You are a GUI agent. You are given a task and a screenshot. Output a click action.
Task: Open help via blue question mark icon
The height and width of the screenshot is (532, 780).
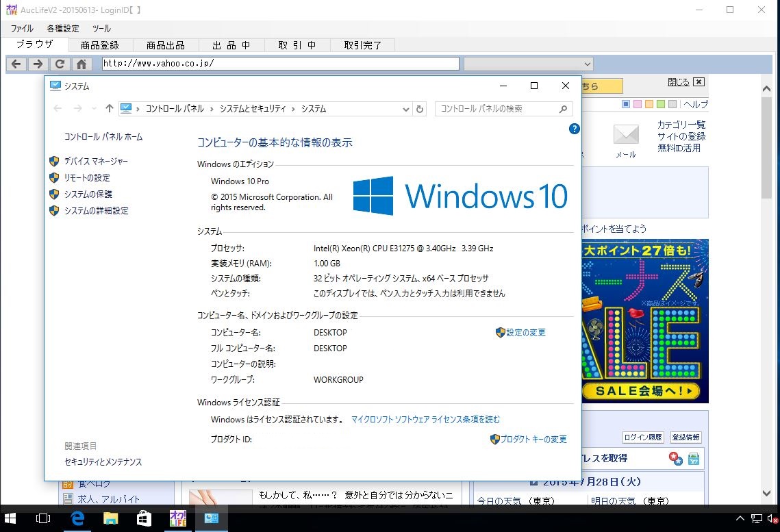click(x=574, y=129)
